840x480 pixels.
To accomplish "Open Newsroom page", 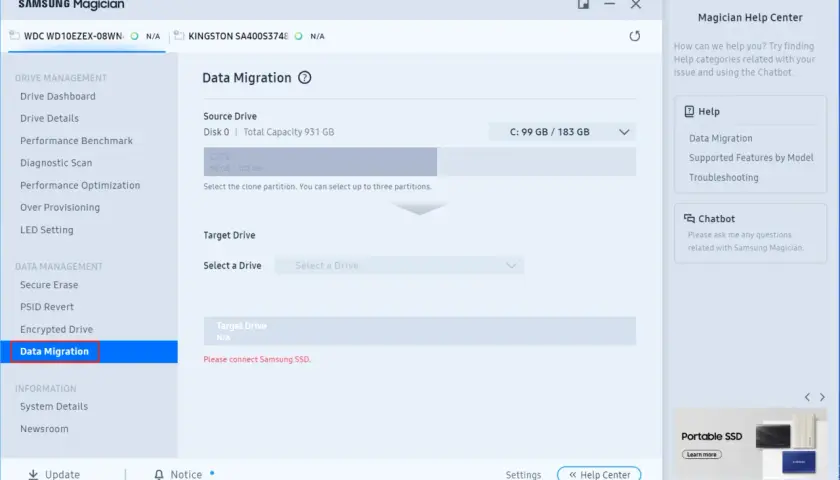I will [44, 429].
